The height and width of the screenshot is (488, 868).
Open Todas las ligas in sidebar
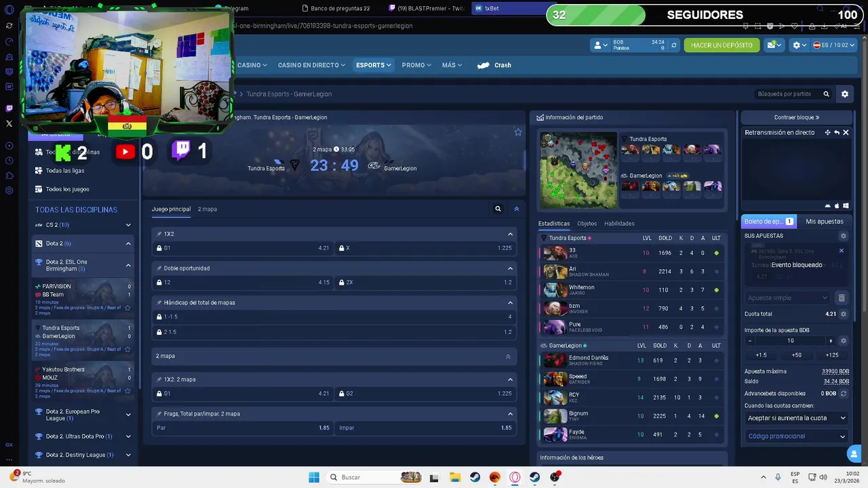(x=65, y=171)
